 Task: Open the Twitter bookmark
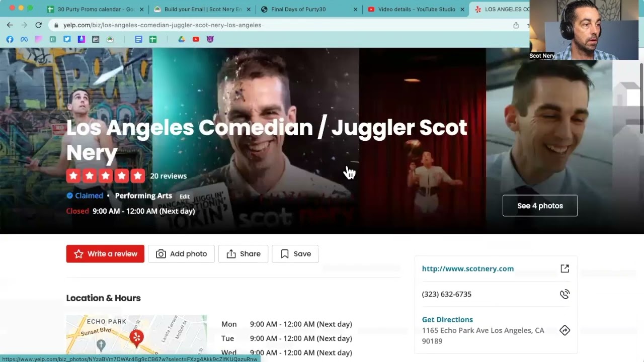[x=67, y=39]
